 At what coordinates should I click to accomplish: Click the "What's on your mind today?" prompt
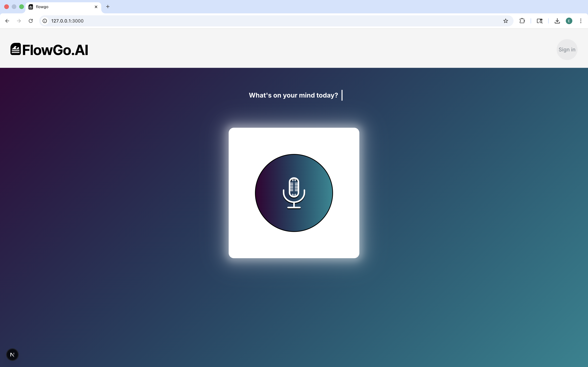pyautogui.click(x=293, y=95)
